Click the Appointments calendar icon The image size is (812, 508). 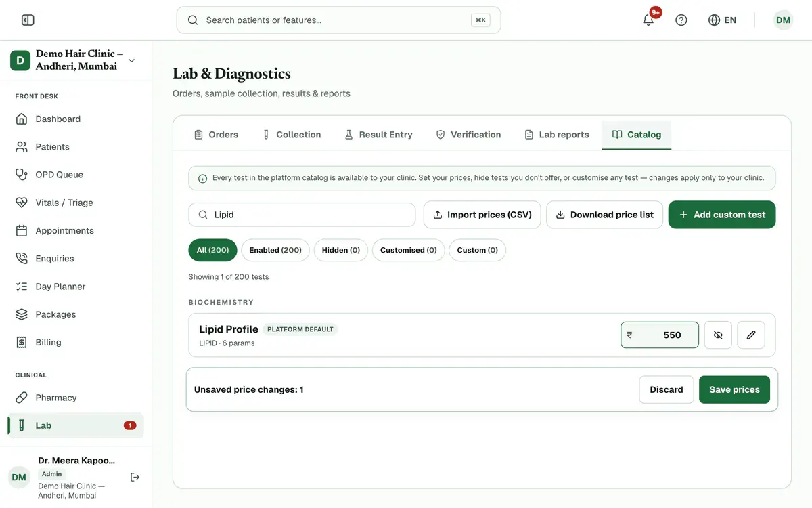(22, 231)
